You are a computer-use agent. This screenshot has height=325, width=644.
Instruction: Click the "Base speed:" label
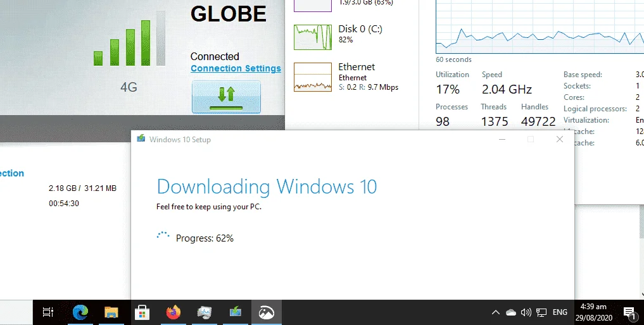pyautogui.click(x=583, y=75)
